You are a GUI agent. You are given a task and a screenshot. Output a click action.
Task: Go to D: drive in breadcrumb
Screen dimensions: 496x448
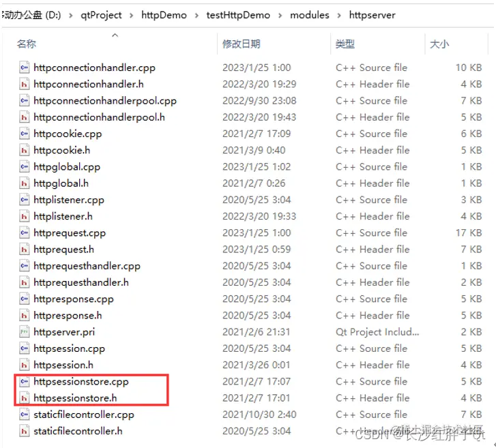tap(31, 15)
